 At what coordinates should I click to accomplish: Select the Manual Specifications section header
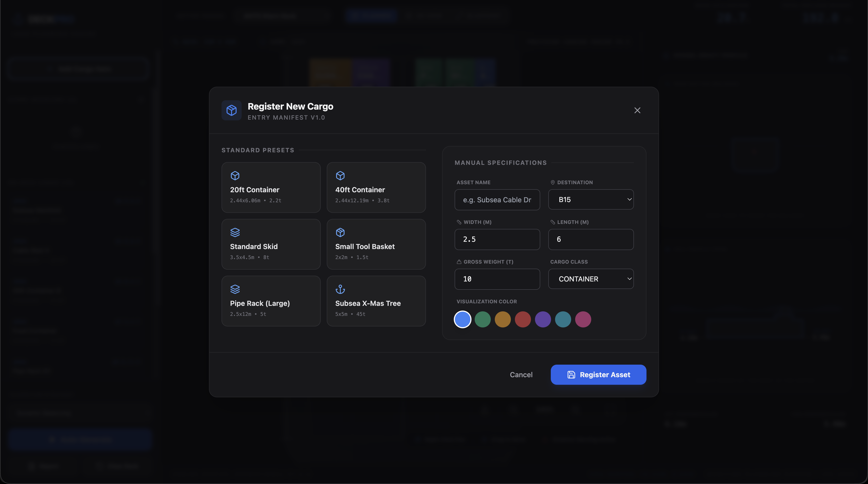tap(500, 162)
